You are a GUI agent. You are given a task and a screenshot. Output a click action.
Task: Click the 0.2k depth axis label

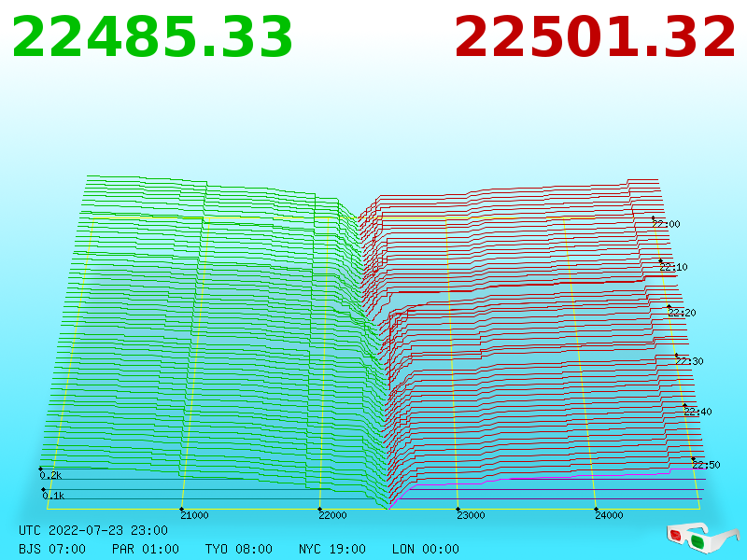tap(50, 475)
